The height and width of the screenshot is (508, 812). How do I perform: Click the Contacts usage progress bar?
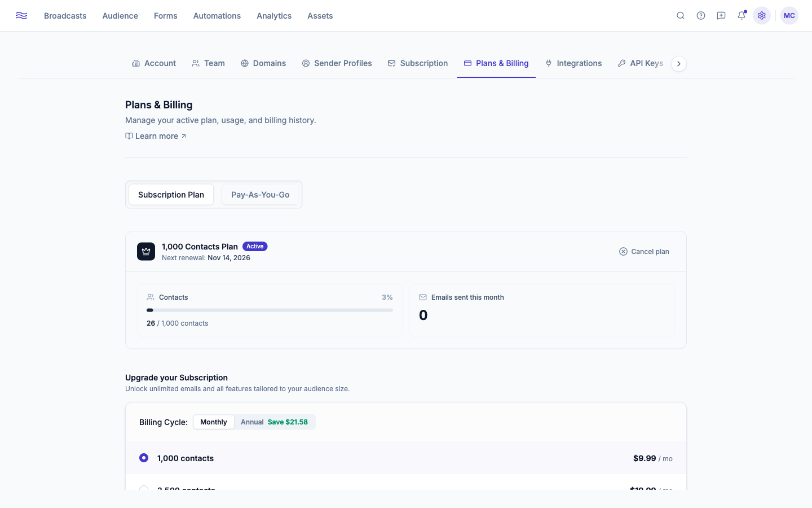(x=270, y=310)
